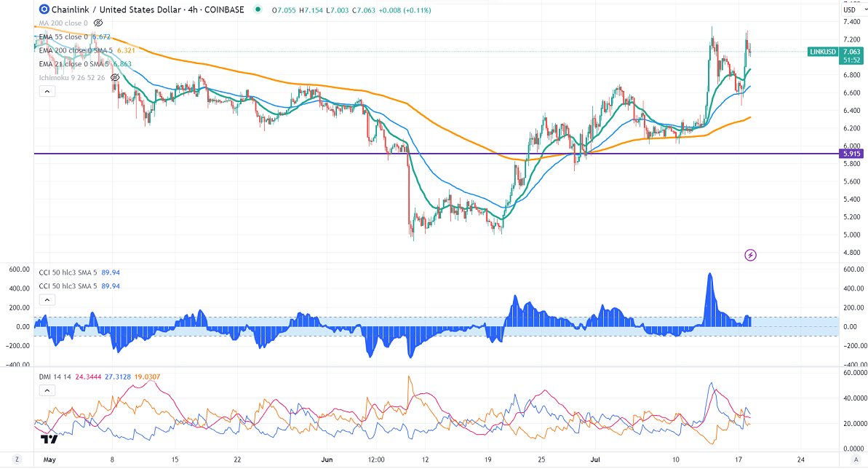Viewport: 868px width, 469px height.
Task: Click the open value O7.055
Action: click(284, 10)
